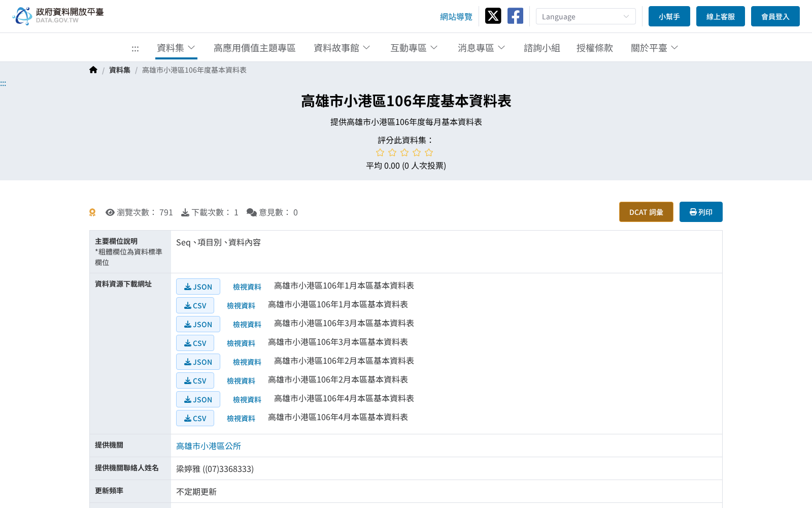Open 線上客服 support button
The image size is (812, 508).
[x=721, y=16]
